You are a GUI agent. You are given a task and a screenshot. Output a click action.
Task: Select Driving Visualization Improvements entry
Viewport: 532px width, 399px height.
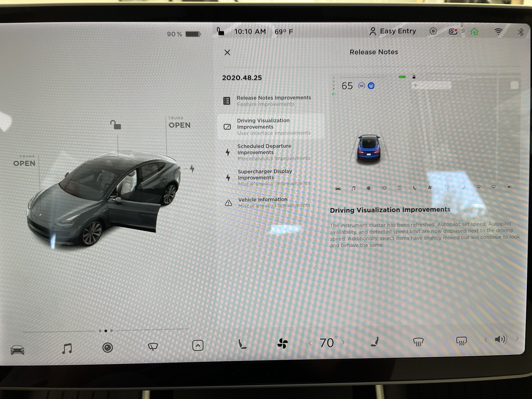point(271,127)
